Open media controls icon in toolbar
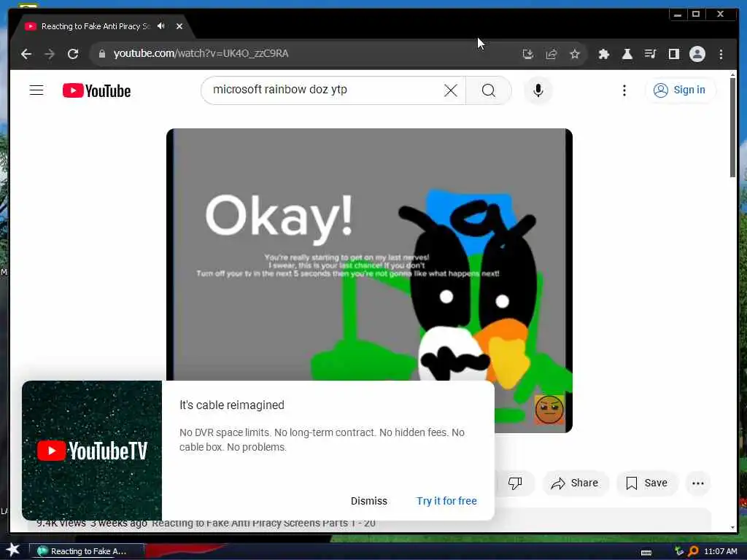 (650, 54)
